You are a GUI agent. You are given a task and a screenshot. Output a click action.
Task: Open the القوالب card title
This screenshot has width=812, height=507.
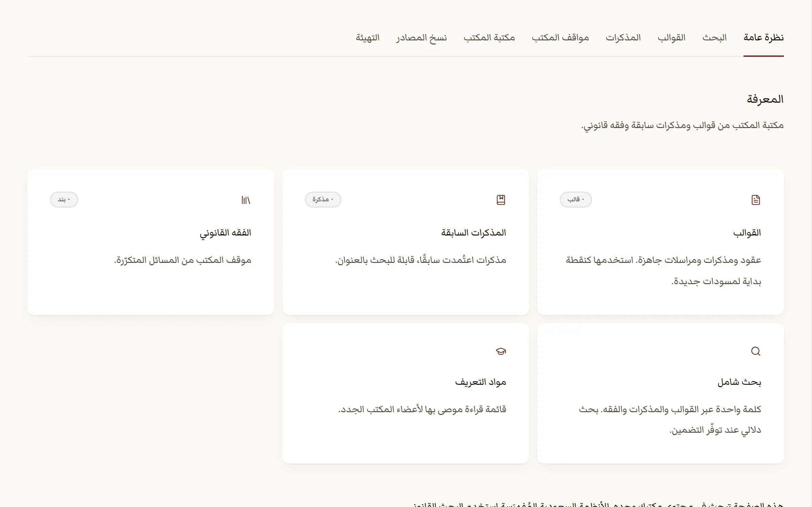(747, 233)
